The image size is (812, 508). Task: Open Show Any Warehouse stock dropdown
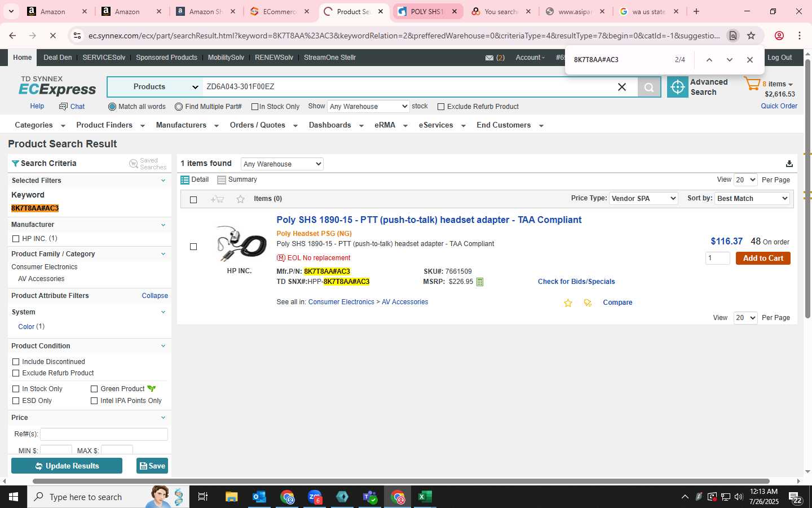(368, 107)
